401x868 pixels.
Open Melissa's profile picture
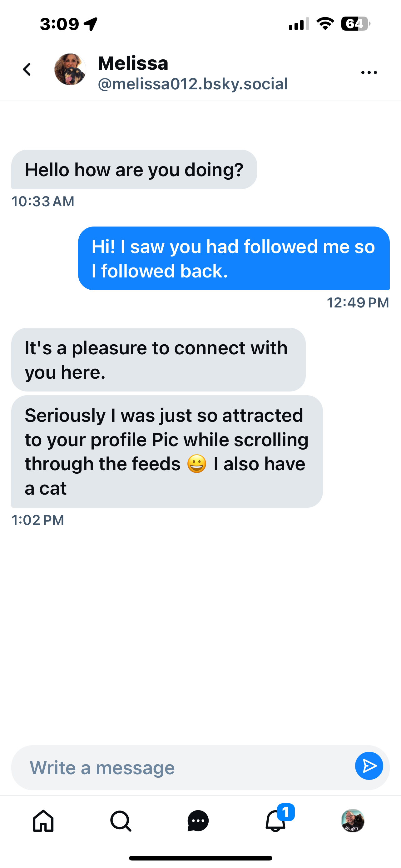(x=70, y=69)
